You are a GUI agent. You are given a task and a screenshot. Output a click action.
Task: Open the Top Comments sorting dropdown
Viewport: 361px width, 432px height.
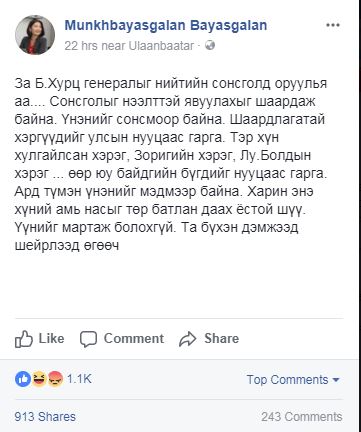click(x=293, y=380)
